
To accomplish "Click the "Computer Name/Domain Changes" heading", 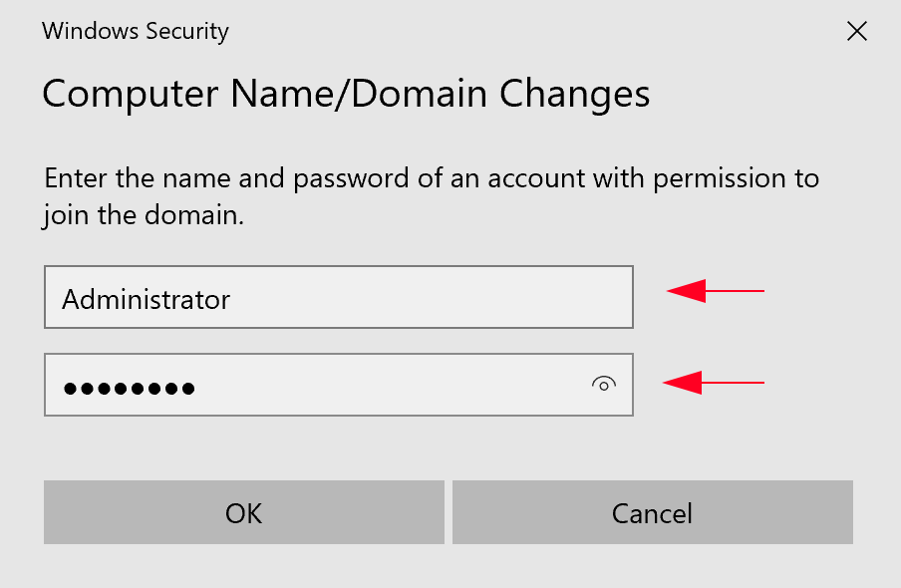I will [346, 94].
